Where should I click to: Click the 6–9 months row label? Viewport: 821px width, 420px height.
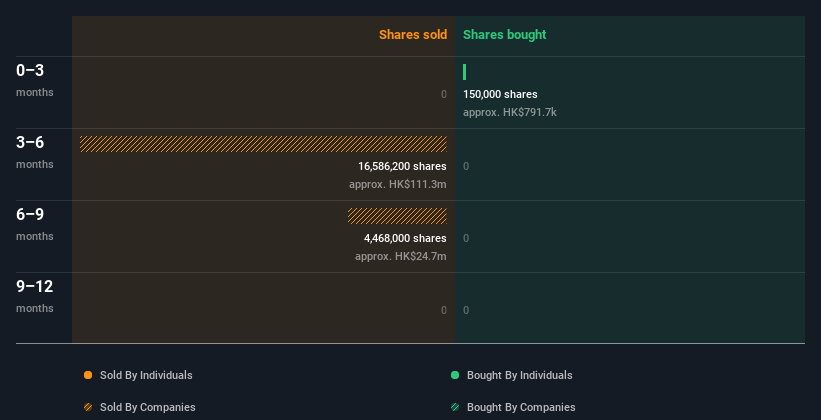[x=35, y=224]
